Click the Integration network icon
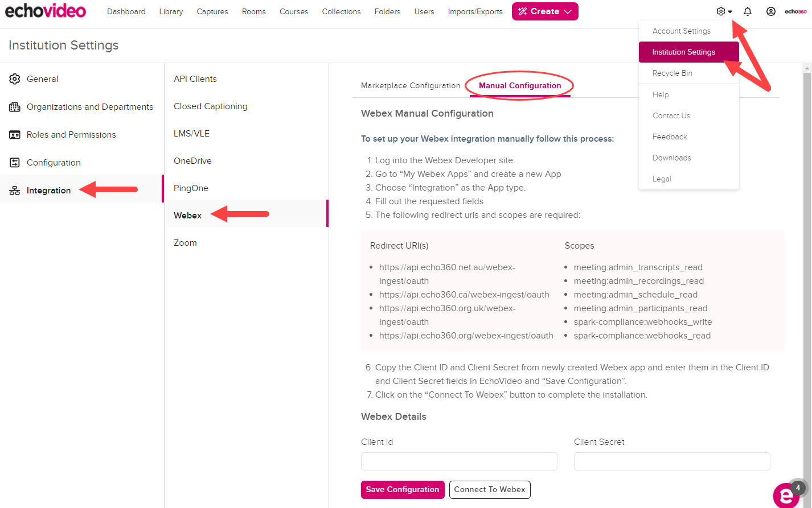The width and height of the screenshot is (812, 508). (x=15, y=191)
